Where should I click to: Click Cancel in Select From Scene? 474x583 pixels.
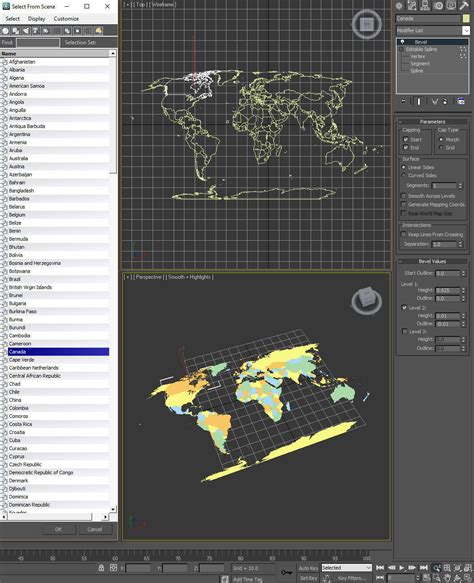click(x=94, y=529)
